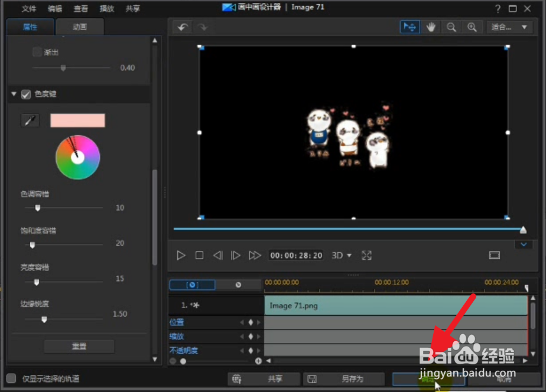Click timeline zoom slider knob

[x=183, y=361]
